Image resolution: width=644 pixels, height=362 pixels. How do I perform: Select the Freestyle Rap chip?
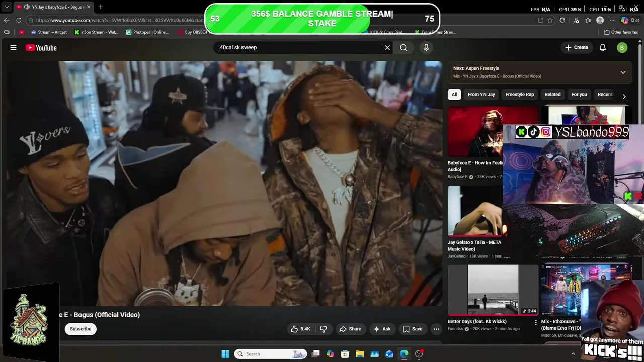tap(520, 94)
